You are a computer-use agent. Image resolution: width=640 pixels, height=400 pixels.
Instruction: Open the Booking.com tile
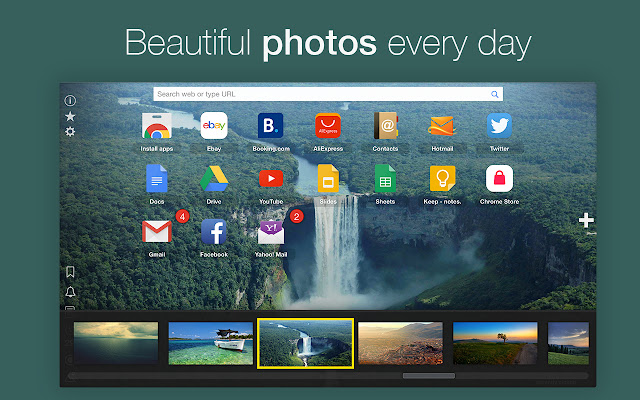click(271, 126)
